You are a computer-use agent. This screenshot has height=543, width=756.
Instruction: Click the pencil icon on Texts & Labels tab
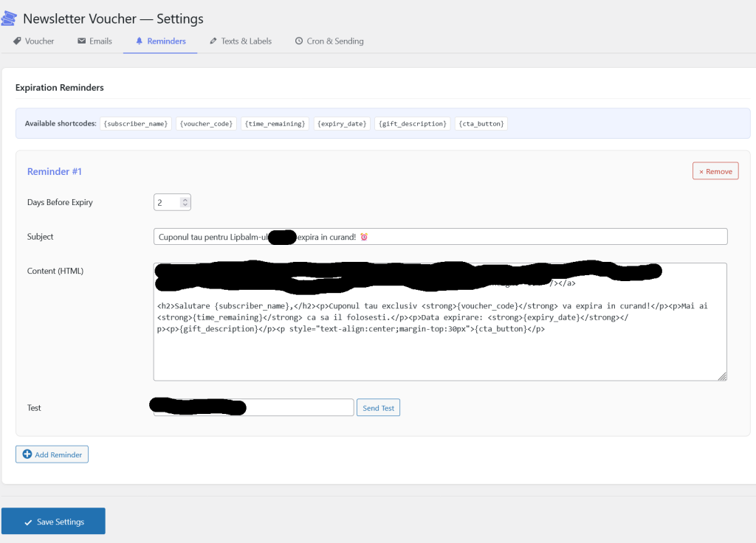(213, 41)
